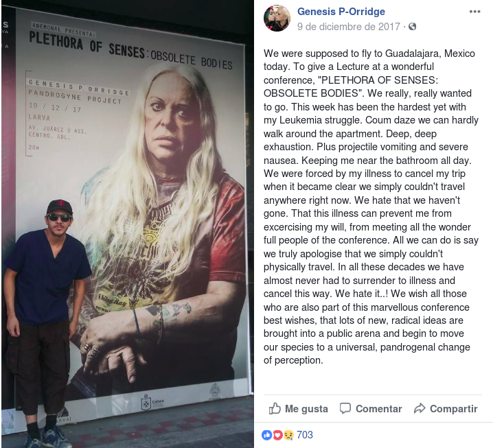This screenshot has height=448, width=493.
Task: Click the Genesis P-Orridge profile name
Action: [x=341, y=12]
